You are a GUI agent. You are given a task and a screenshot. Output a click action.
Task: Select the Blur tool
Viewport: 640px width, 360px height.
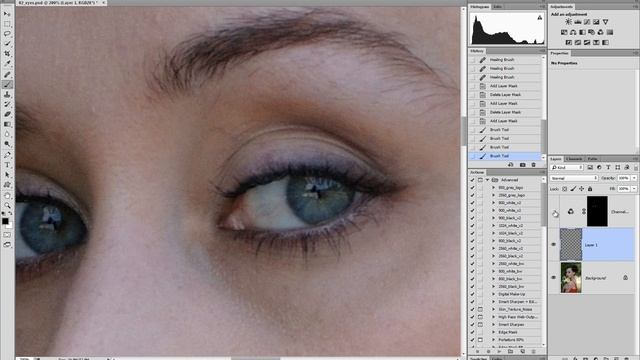point(7,134)
